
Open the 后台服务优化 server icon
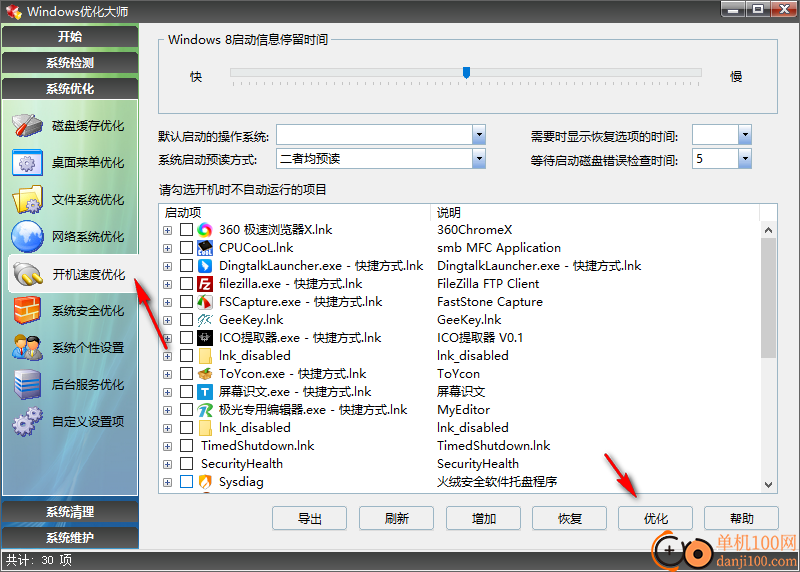coord(27,384)
